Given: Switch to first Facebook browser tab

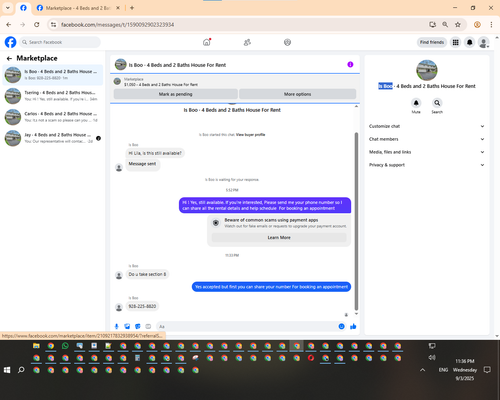Looking at the screenshot, I should 23,8.
